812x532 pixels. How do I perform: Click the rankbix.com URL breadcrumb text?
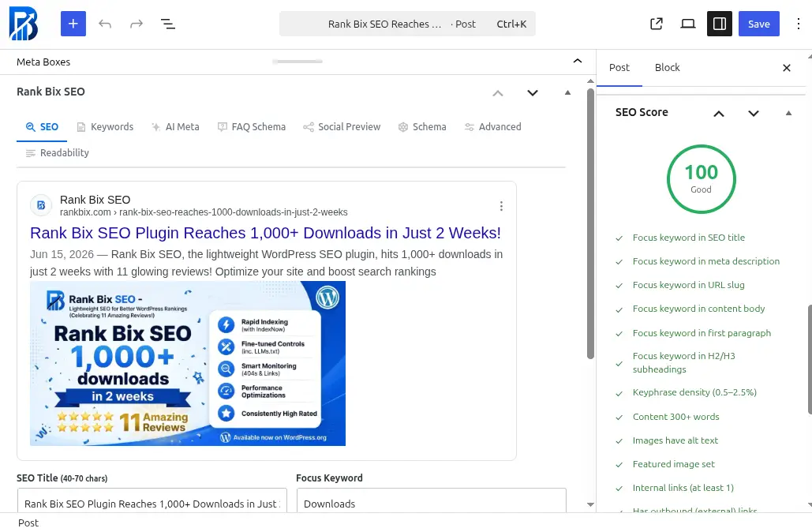(x=204, y=212)
